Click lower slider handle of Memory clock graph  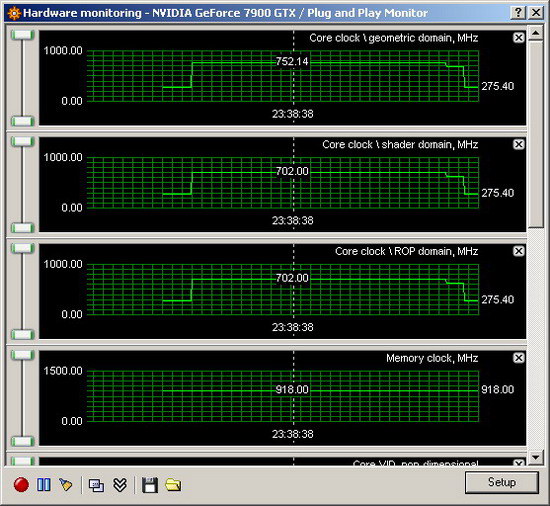[x=22, y=441]
